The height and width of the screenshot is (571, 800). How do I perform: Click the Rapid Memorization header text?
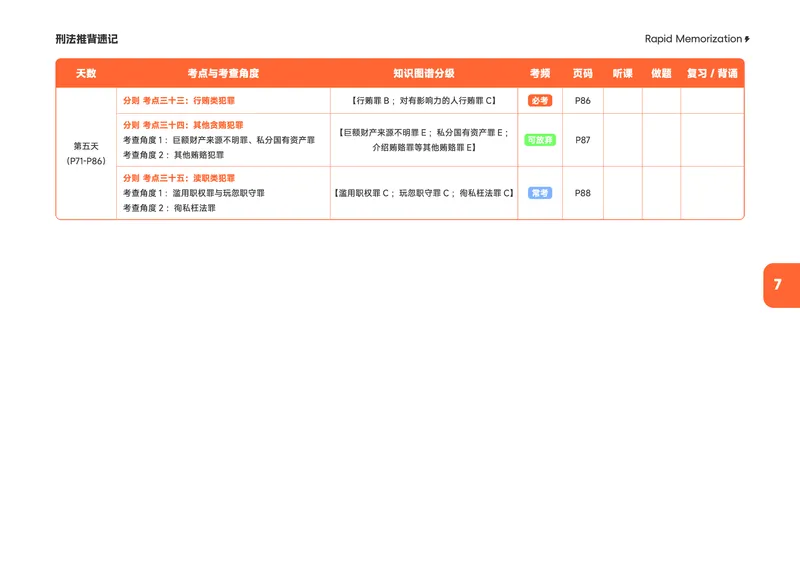(x=693, y=39)
